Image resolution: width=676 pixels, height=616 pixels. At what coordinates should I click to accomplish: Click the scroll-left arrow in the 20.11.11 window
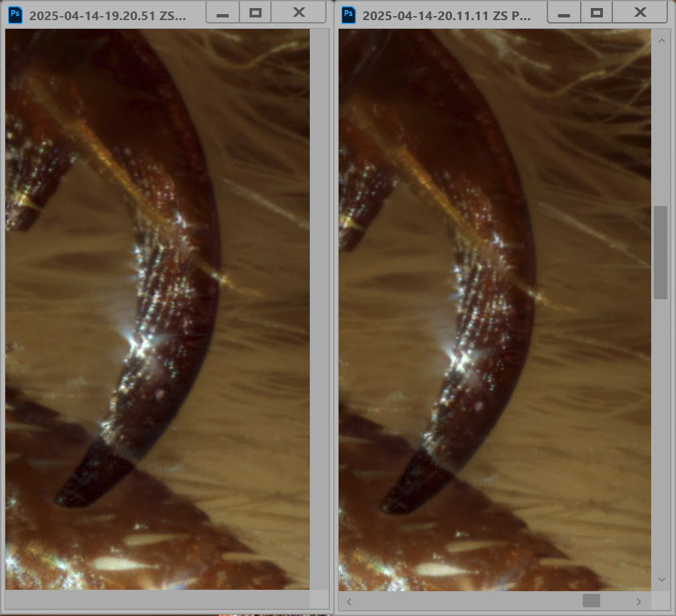click(x=349, y=601)
